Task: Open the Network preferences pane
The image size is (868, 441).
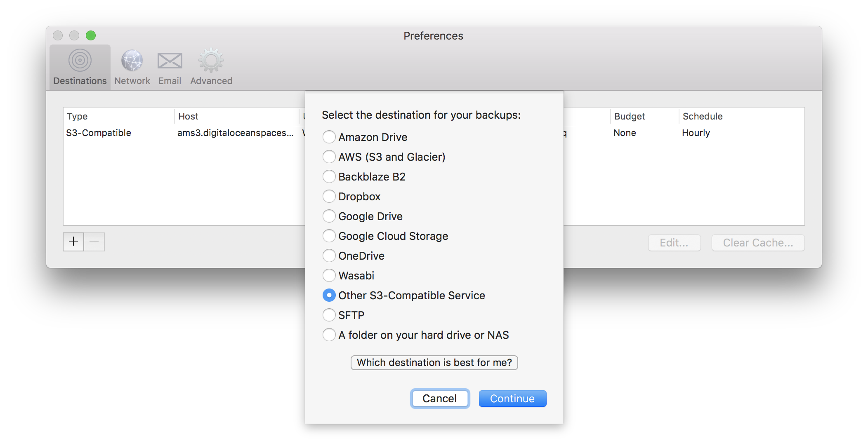Action: 132,67
